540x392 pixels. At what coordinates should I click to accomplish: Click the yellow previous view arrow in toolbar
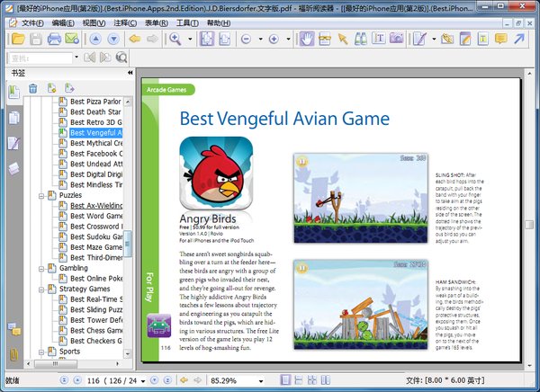click(135, 39)
